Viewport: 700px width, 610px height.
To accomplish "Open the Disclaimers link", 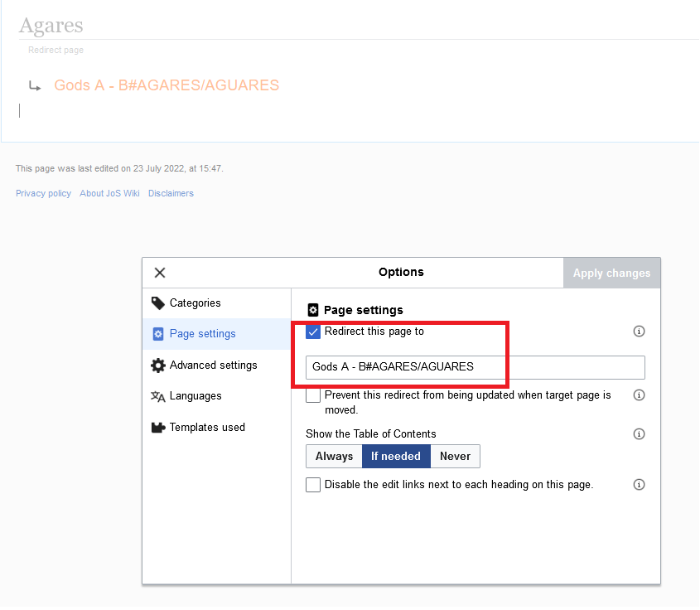I will 171,193.
